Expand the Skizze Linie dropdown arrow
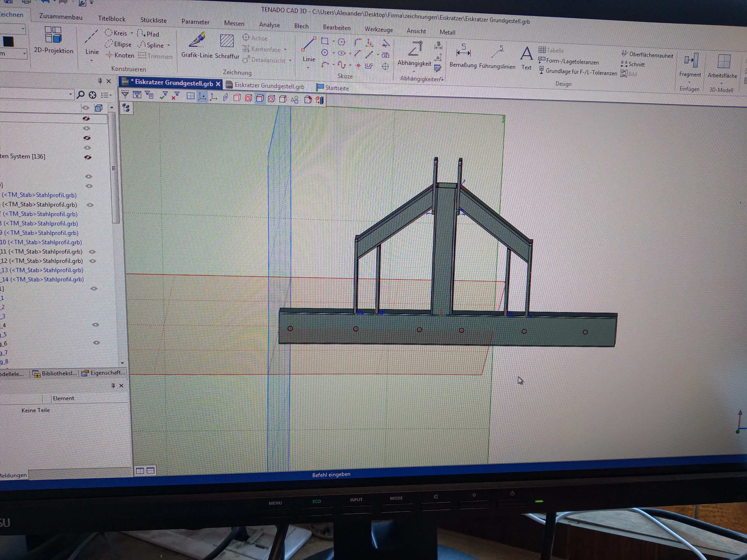The image size is (747, 560). [308, 67]
